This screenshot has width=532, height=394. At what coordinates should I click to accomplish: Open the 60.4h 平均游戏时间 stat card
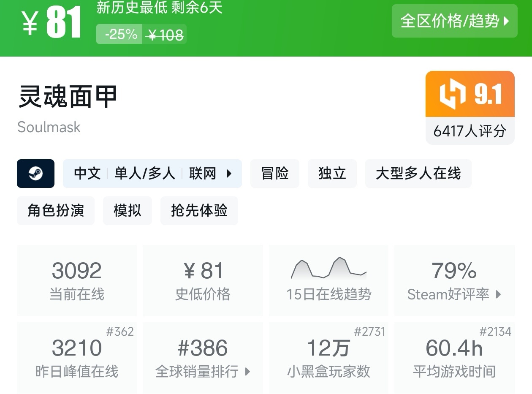click(454, 358)
